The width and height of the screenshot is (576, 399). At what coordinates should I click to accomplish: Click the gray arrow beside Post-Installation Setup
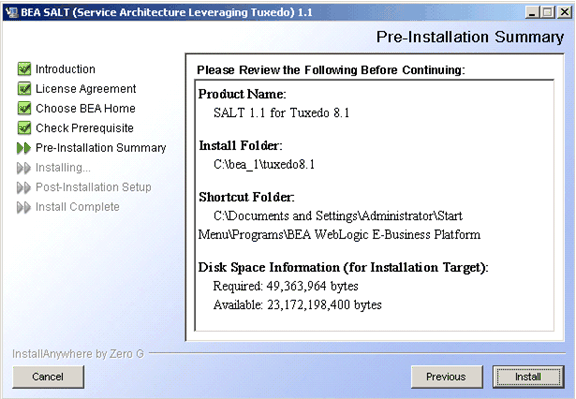[x=24, y=187]
